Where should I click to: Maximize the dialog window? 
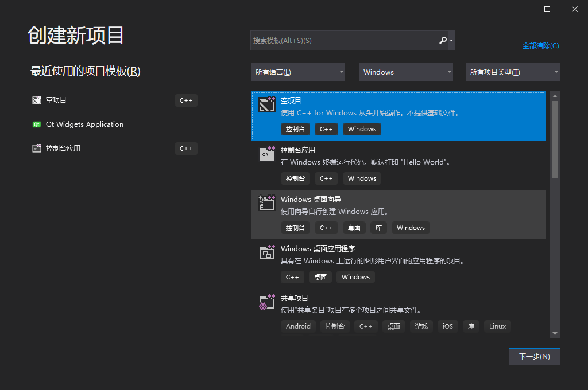[547, 9]
